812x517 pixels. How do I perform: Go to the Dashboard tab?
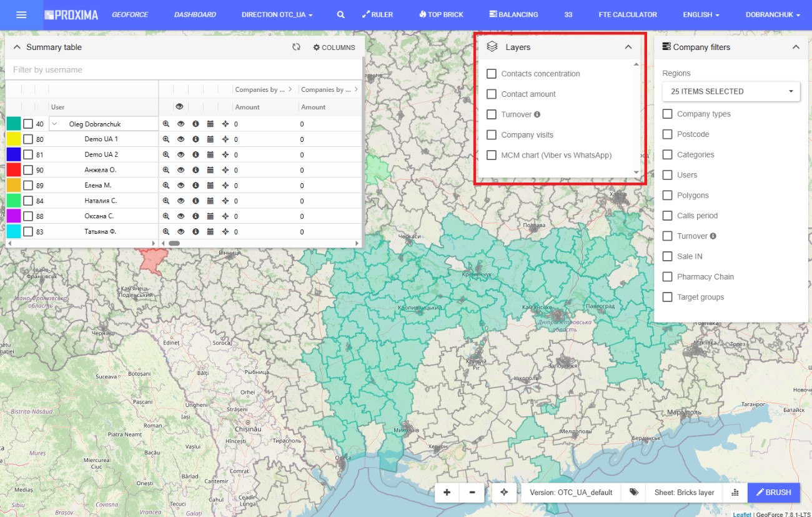(x=195, y=14)
